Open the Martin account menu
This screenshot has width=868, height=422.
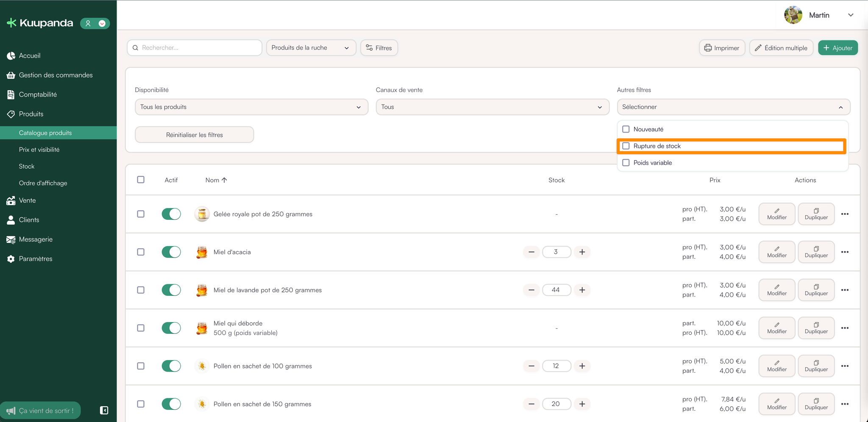point(819,15)
